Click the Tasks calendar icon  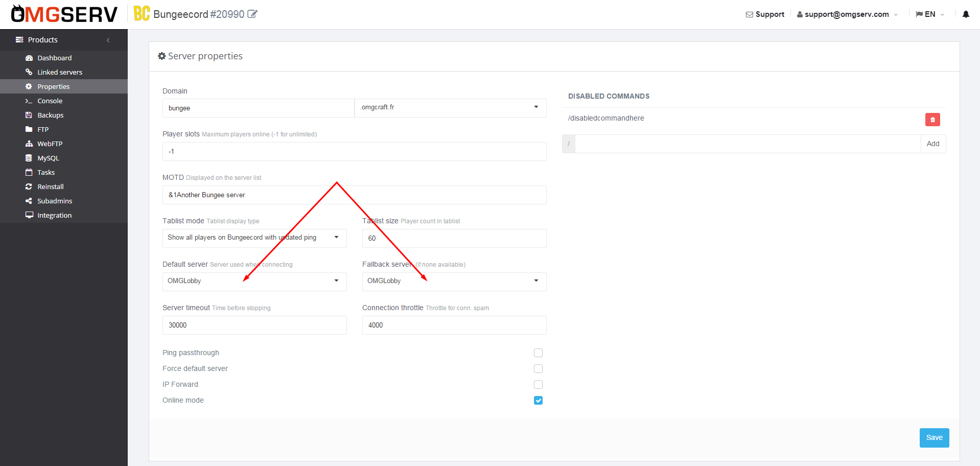click(x=29, y=172)
